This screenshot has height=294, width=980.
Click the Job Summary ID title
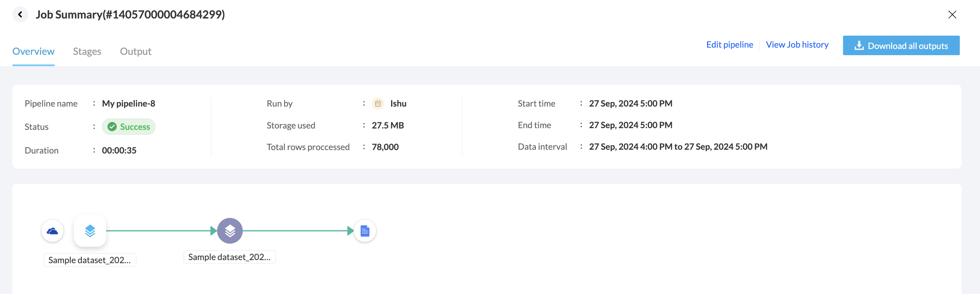click(x=130, y=14)
